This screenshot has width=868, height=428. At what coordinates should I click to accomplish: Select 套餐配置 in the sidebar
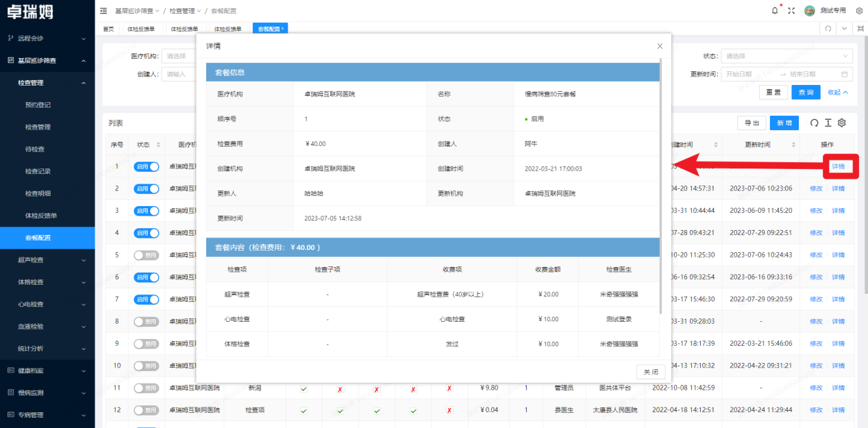[x=47, y=238]
